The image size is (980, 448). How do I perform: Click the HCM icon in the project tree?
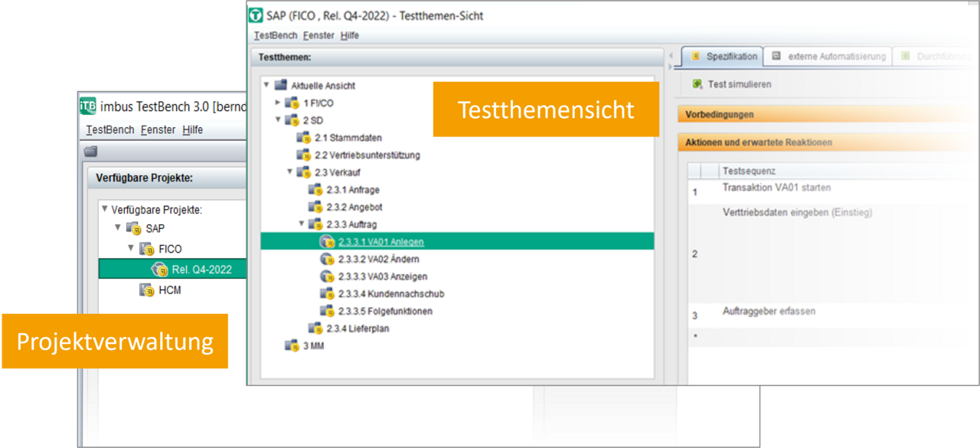tap(146, 290)
